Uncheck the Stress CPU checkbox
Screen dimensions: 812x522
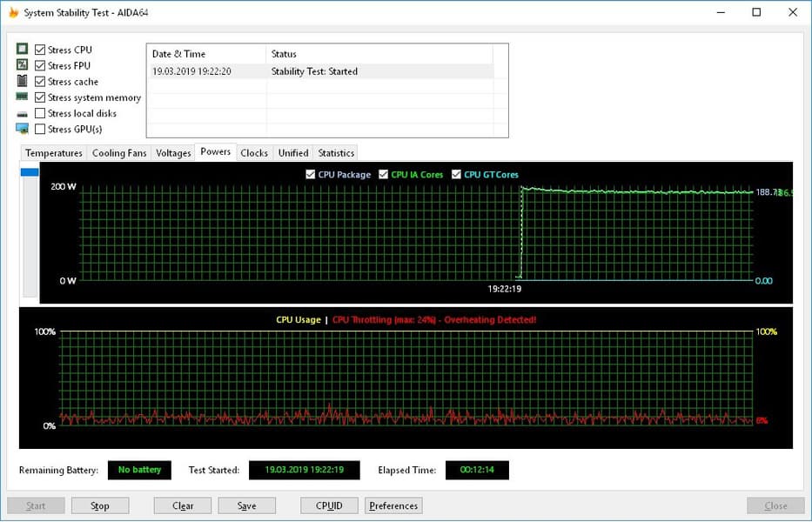tap(40, 50)
